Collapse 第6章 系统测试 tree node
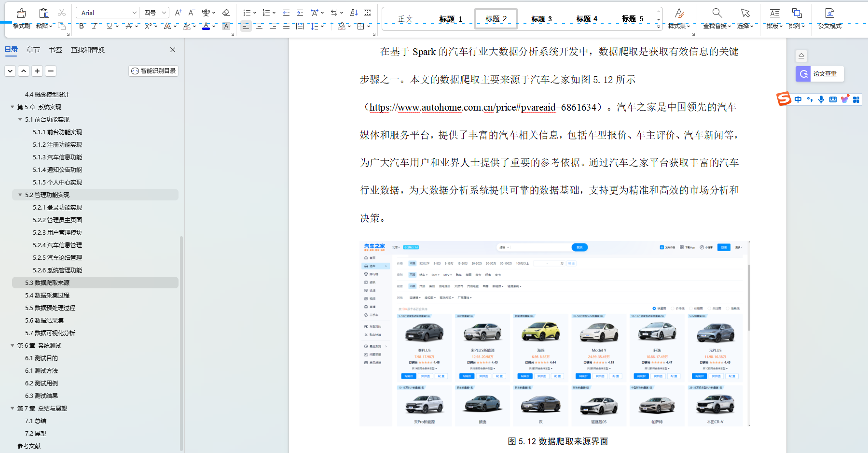This screenshot has height=453, width=868. point(13,345)
